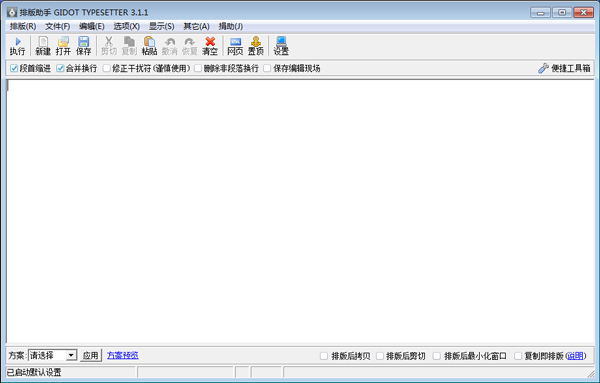Click the 复制 copy icon
The width and height of the screenshot is (600, 383).
coord(129,46)
